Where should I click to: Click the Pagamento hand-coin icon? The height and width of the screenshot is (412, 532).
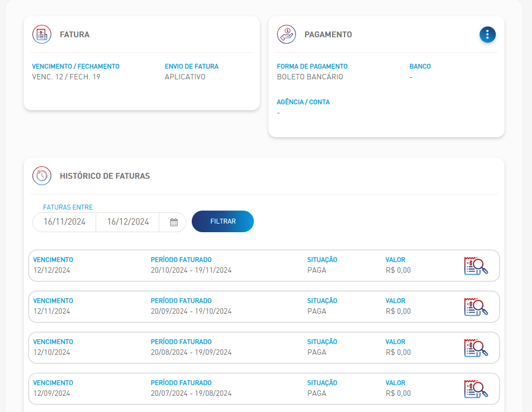click(286, 34)
